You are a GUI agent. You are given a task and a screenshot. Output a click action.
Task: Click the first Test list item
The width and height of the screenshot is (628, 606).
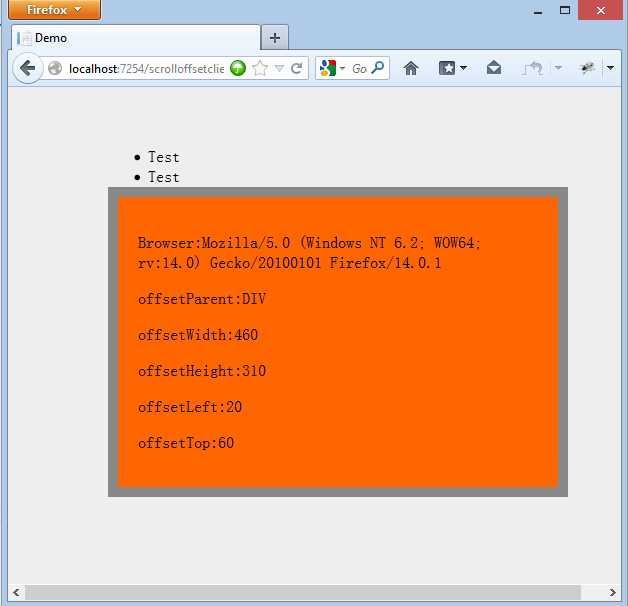click(163, 157)
